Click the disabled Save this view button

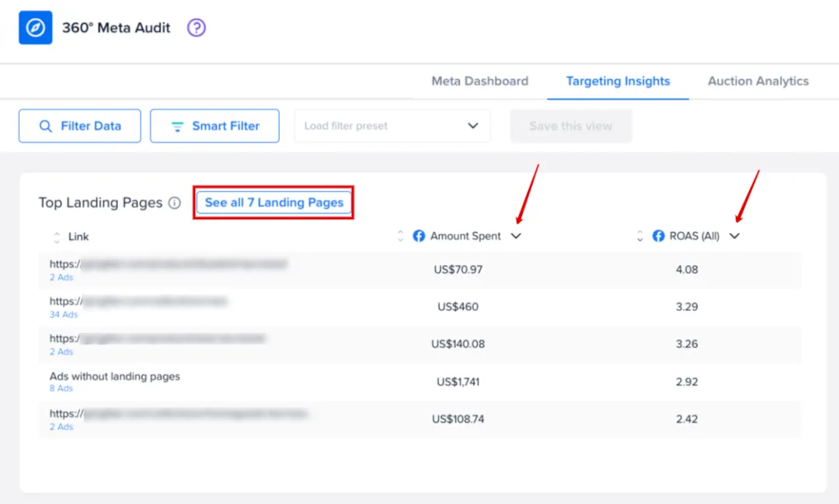(571, 126)
